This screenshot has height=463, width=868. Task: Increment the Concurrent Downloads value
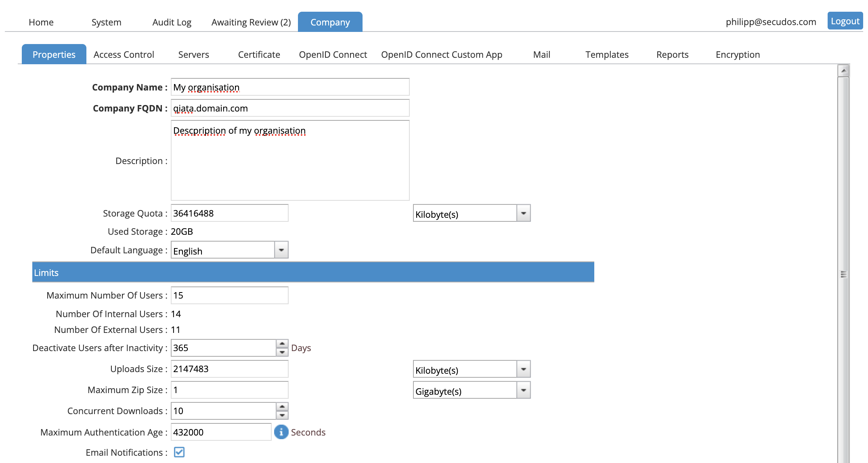[x=282, y=407]
